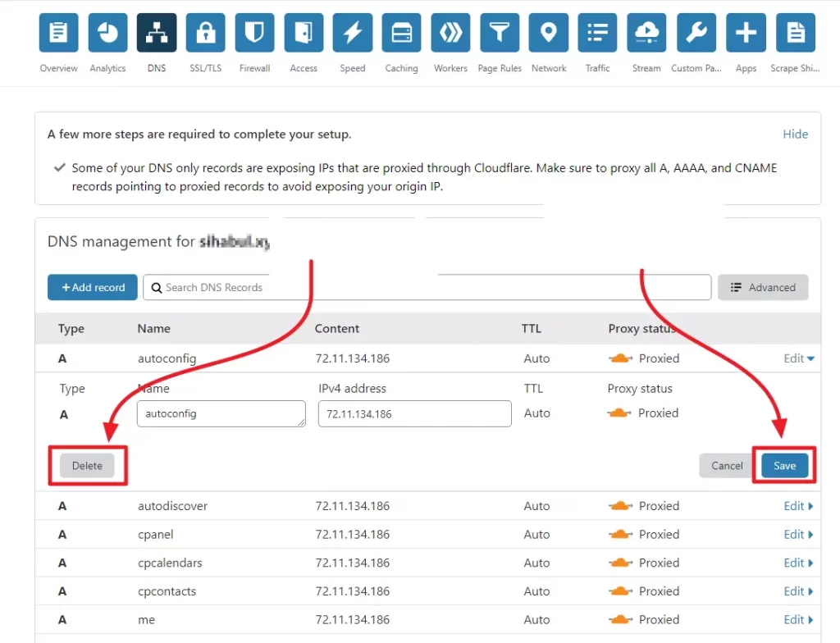Save the autoconfig record changes
Image resolution: width=840 pixels, height=643 pixels.
pyautogui.click(x=784, y=466)
